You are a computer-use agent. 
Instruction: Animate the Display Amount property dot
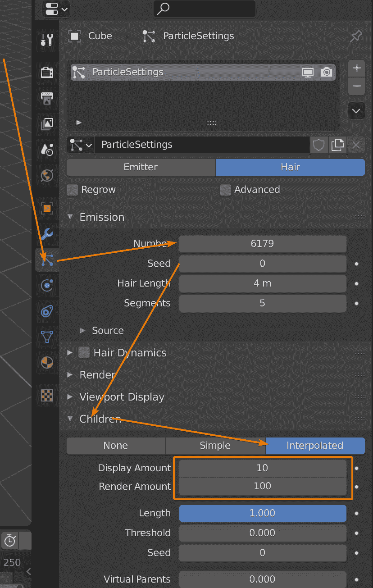pos(357,468)
